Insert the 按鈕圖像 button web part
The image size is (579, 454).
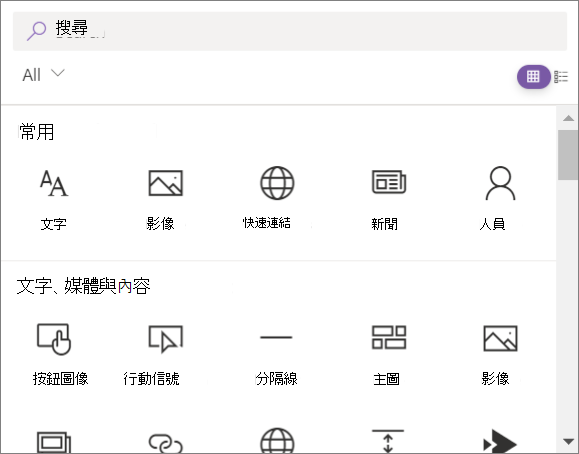54,354
